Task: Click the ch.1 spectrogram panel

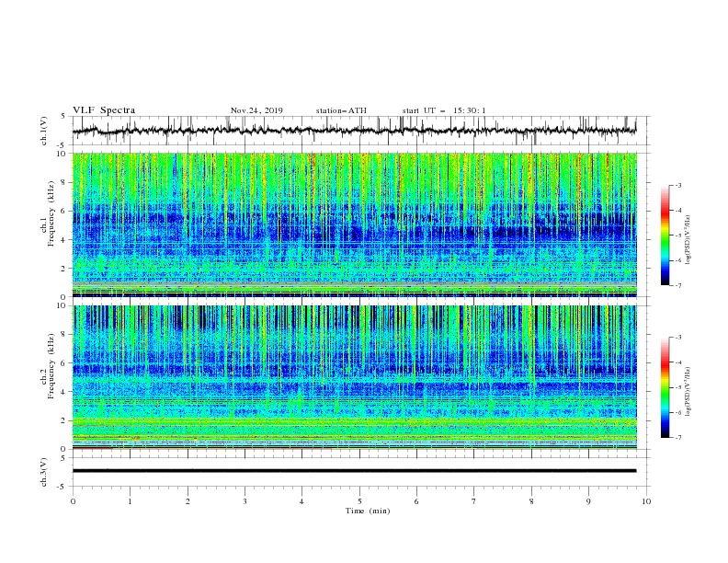Action: point(355,224)
